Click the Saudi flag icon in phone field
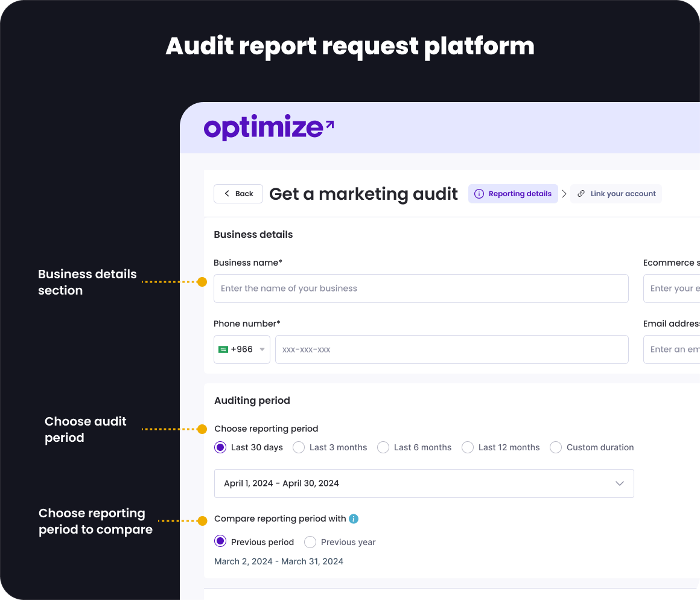The image size is (700, 600). click(223, 349)
